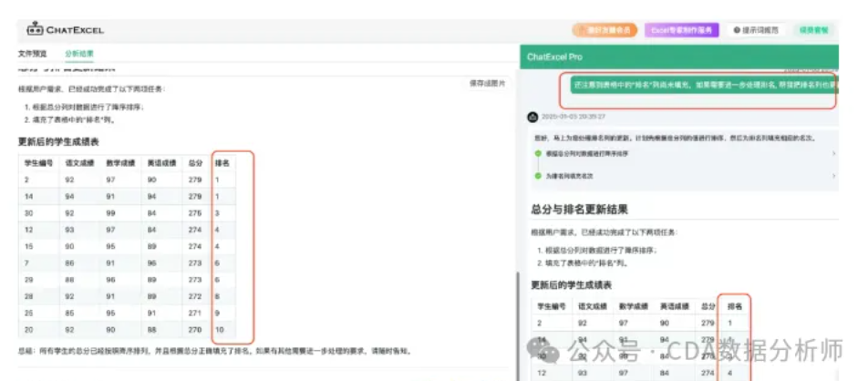Click the green customer service button at top right
The image size is (868, 381).
click(813, 30)
